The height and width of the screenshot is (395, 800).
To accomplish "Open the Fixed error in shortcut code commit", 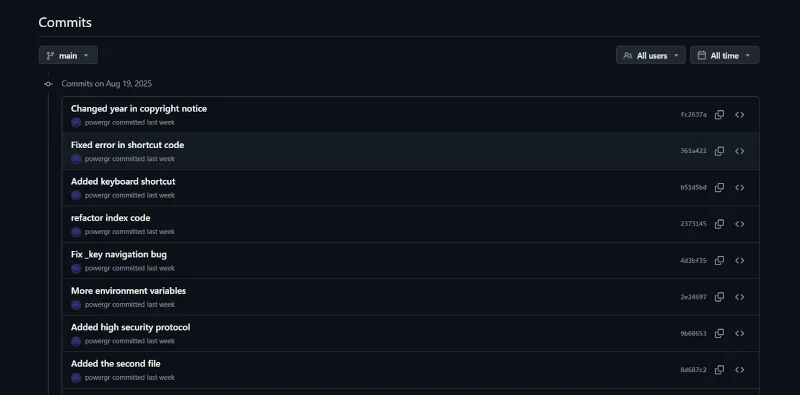I will (x=128, y=145).
